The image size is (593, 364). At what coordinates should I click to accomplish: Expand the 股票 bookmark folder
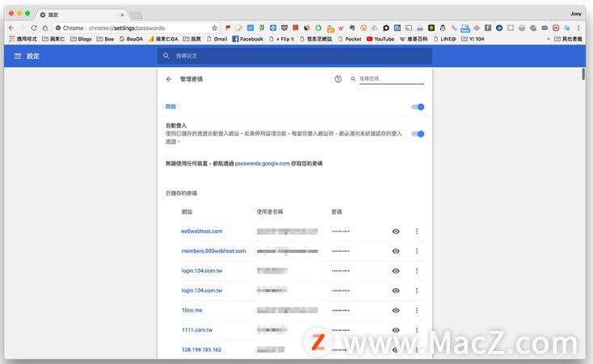pos(192,39)
